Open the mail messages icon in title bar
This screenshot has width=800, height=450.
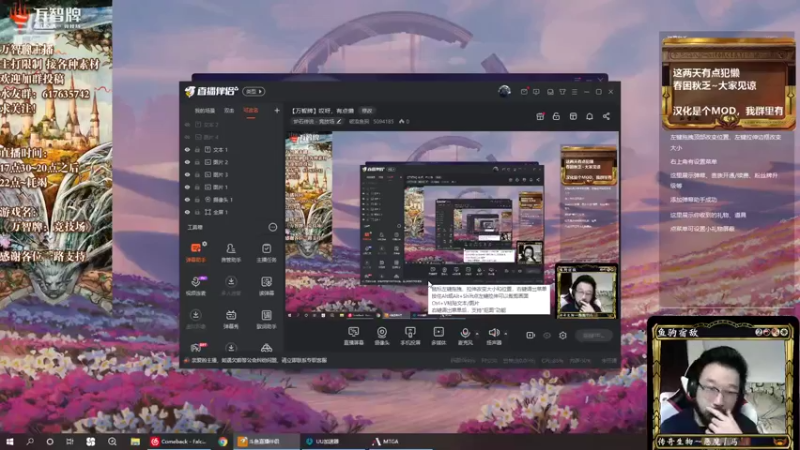[524, 92]
